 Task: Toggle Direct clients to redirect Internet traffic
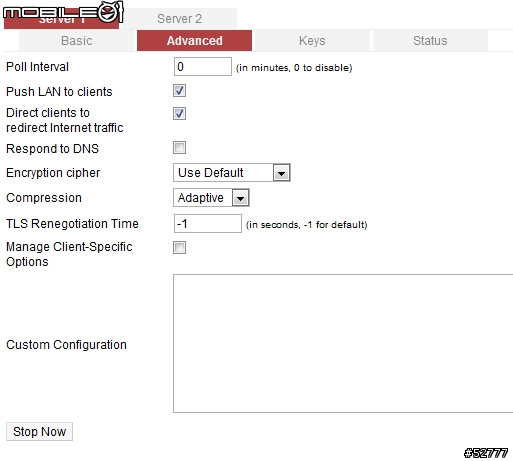pos(179,114)
